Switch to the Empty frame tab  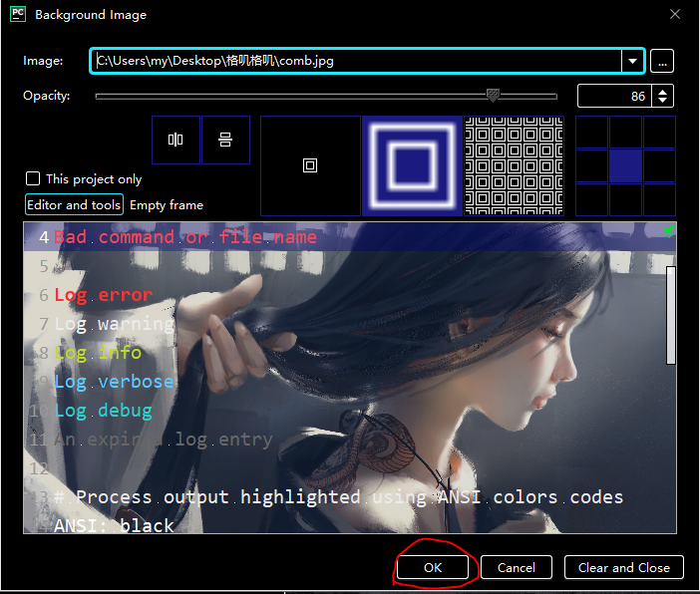tap(167, 205)
